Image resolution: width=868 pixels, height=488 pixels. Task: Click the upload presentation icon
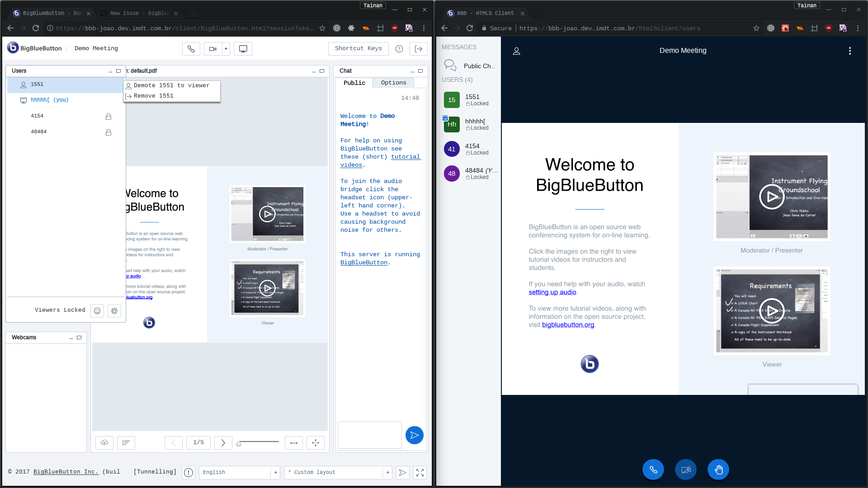pos(104,443)
